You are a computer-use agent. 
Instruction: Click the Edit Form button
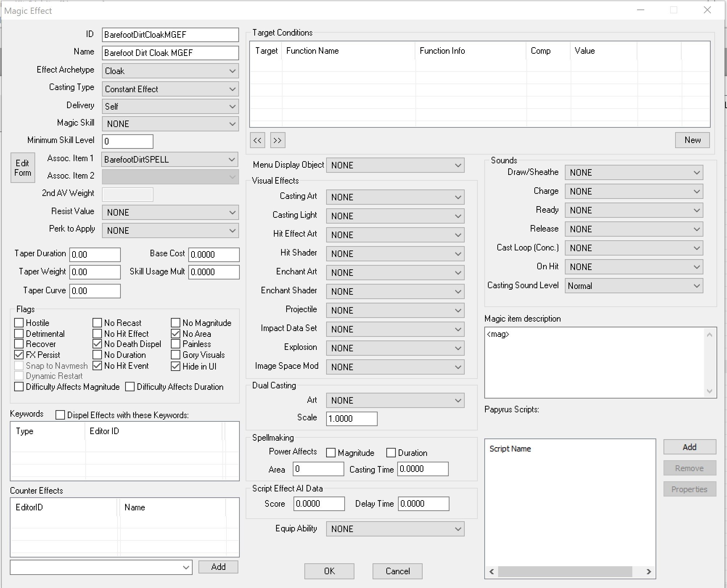(x=22, y=168)
